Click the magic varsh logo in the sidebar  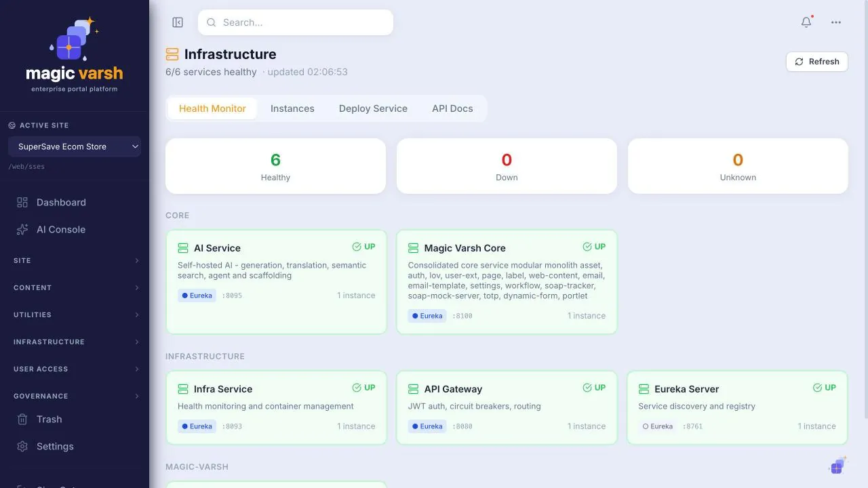pos(75,55)
